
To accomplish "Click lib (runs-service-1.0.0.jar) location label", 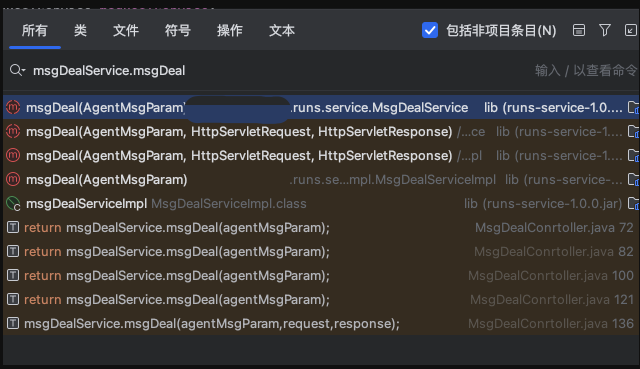I will tap(543, 203).
